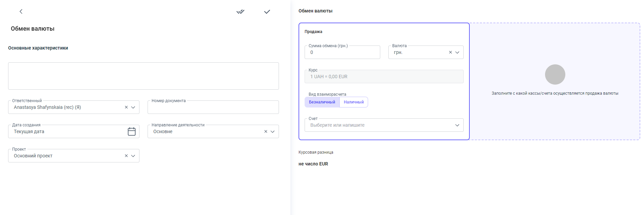The height and width of the screenshot is (215, 644).
Task: Expand the Ответственный dropdown
Action: pos(133,107)
